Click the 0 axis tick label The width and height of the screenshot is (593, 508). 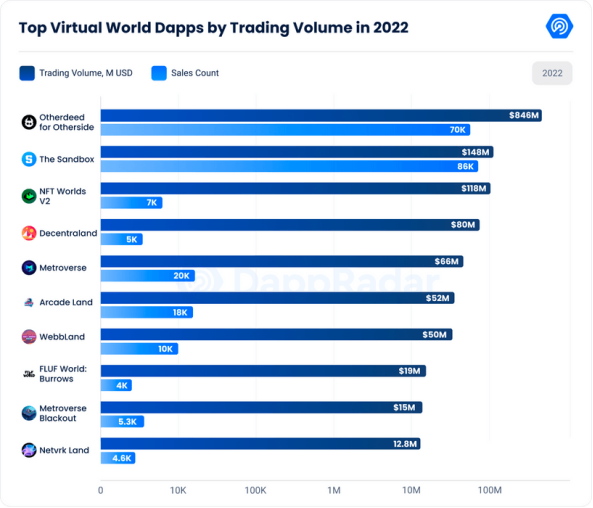[x=100, y=490]
